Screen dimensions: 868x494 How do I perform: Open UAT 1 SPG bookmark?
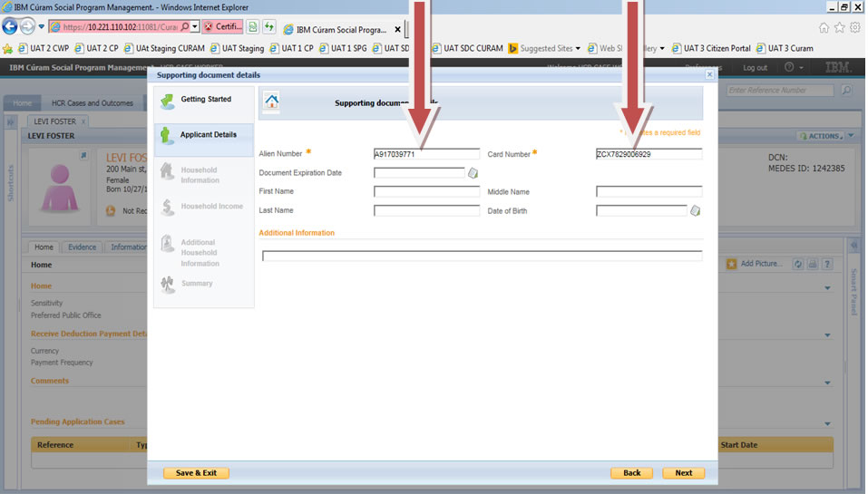[343, 49]
